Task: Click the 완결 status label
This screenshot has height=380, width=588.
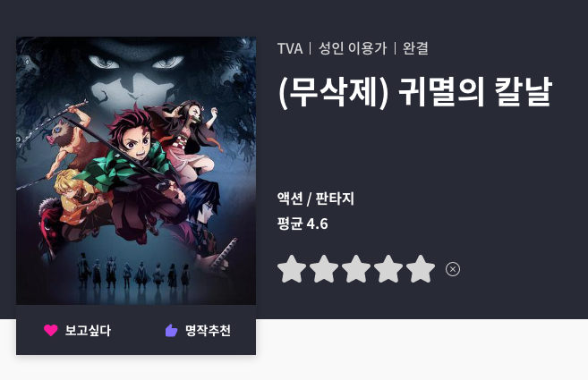Action: point(415,48)
